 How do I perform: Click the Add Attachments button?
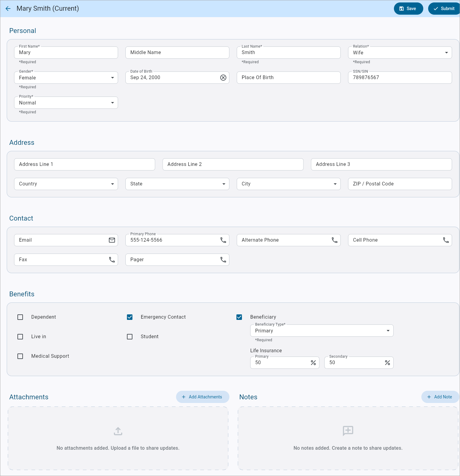click(202, 397)
